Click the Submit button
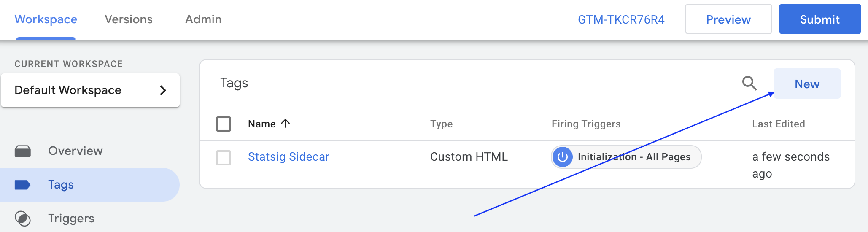 click(x=820, y=19)
